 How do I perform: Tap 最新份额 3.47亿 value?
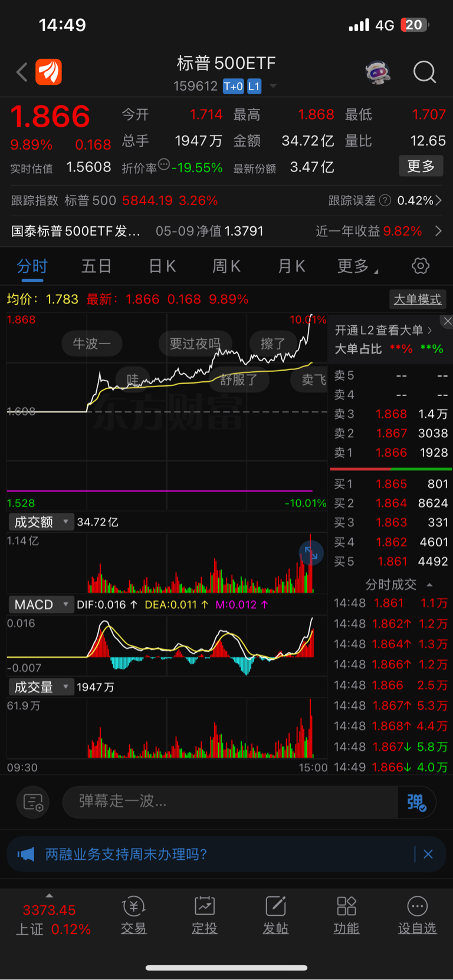click(312, 167)
